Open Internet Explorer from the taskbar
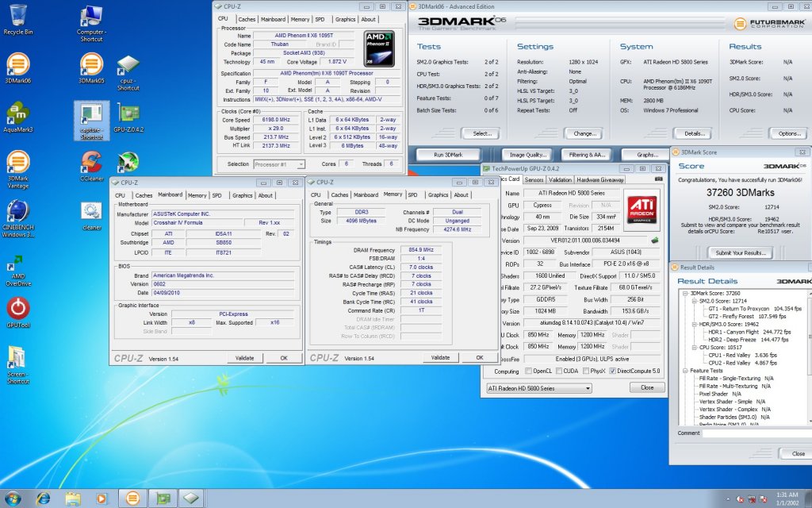 [43, 498]
